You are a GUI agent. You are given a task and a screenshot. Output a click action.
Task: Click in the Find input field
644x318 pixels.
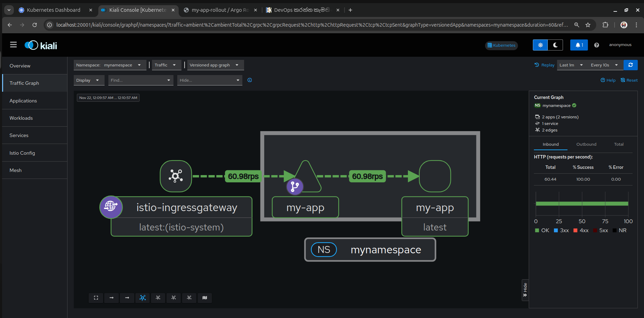coord(137,80)
